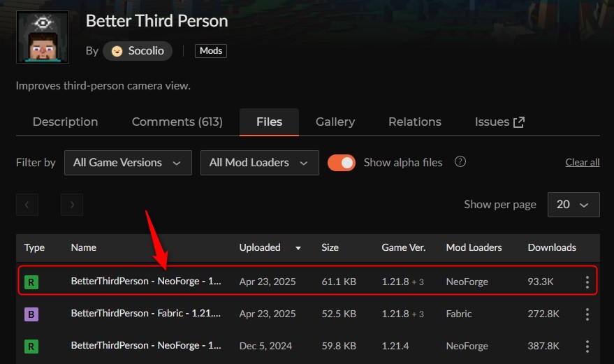Click the beta B badge on Fabric row

31,314
